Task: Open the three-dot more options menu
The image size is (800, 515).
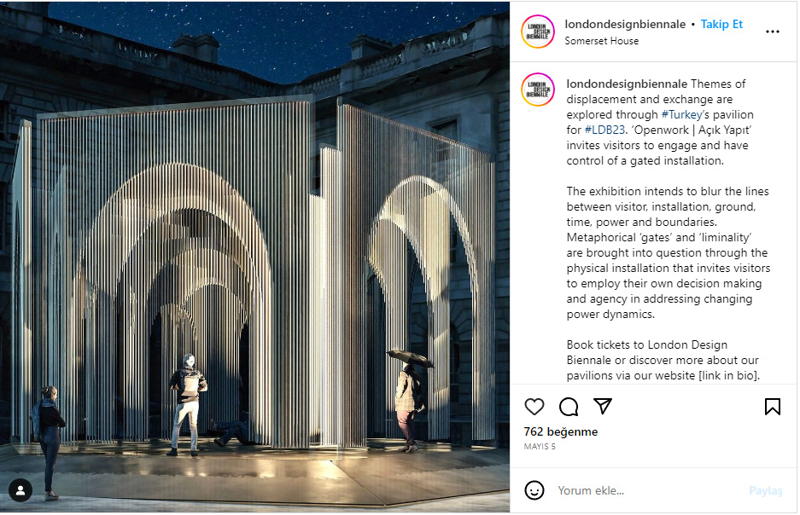Action: tap(772, 32)
